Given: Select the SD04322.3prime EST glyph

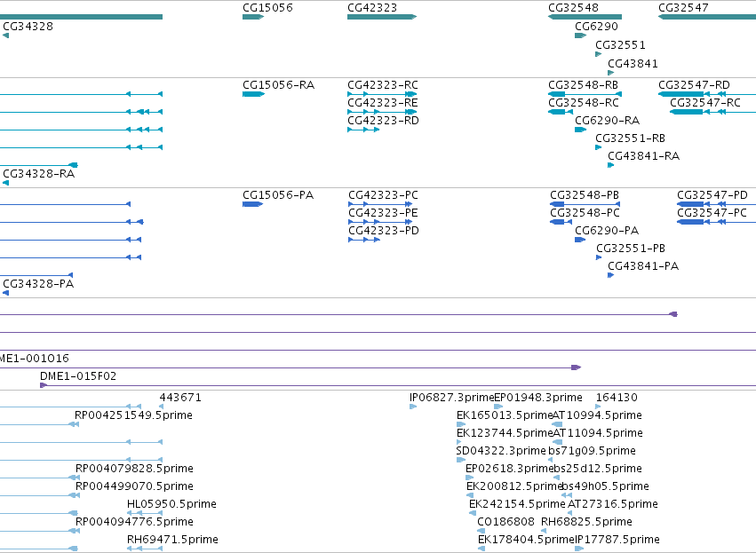Looking at the screenshot, I should pos(461,460).
